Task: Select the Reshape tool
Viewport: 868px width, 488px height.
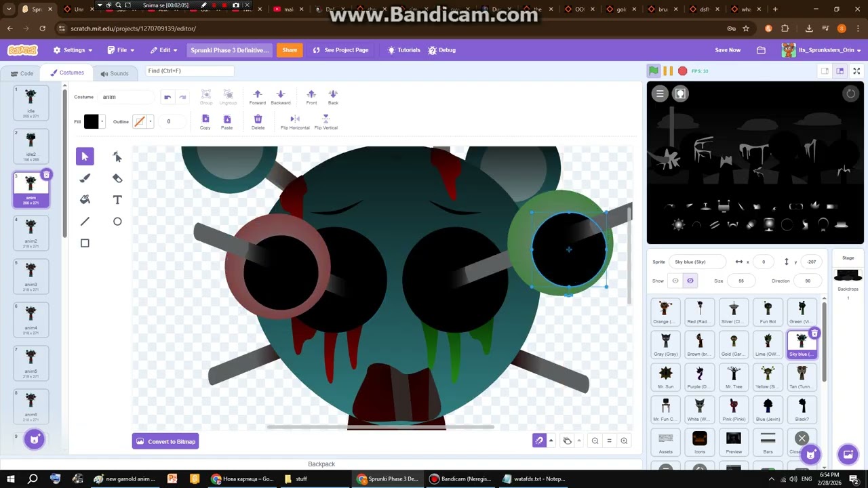Action: [x=117, y=157]
